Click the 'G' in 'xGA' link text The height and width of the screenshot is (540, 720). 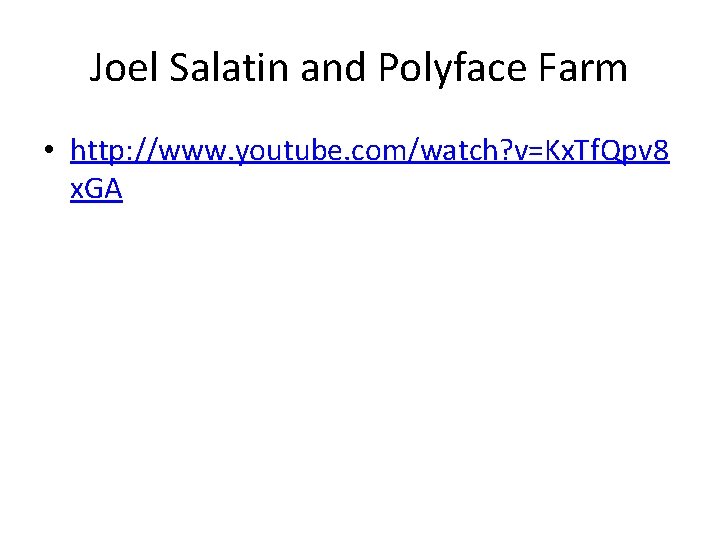(x=95, y=189)
